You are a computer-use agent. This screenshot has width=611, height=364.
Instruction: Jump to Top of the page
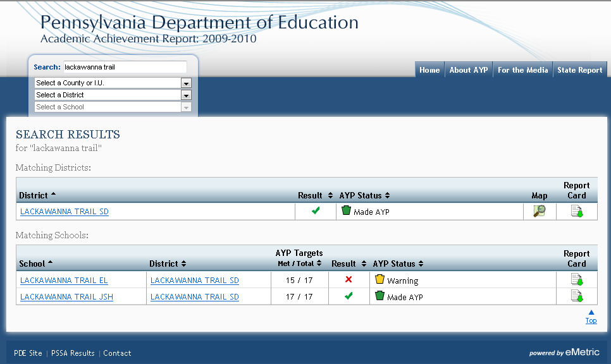(591, 320)
